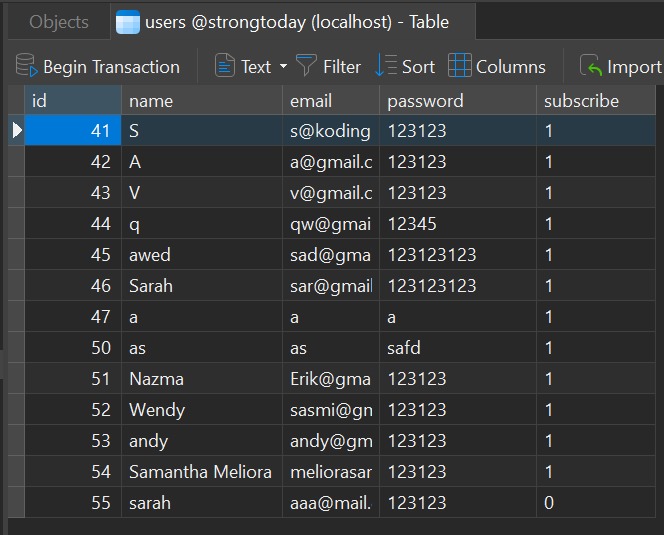The width and height of the screenshot is (664, 535).
Task: Select email cell 'sar@gmail'
Action: (331, 286)
